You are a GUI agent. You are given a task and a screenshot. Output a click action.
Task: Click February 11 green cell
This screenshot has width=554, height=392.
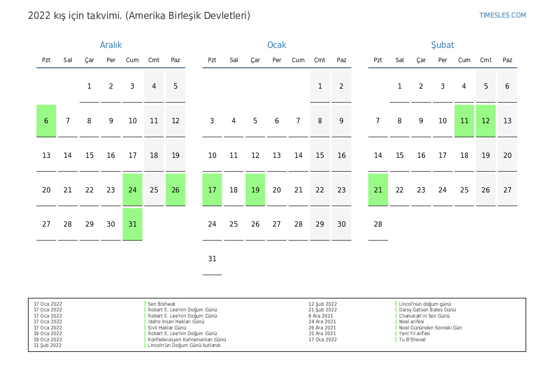pos(464,121)
